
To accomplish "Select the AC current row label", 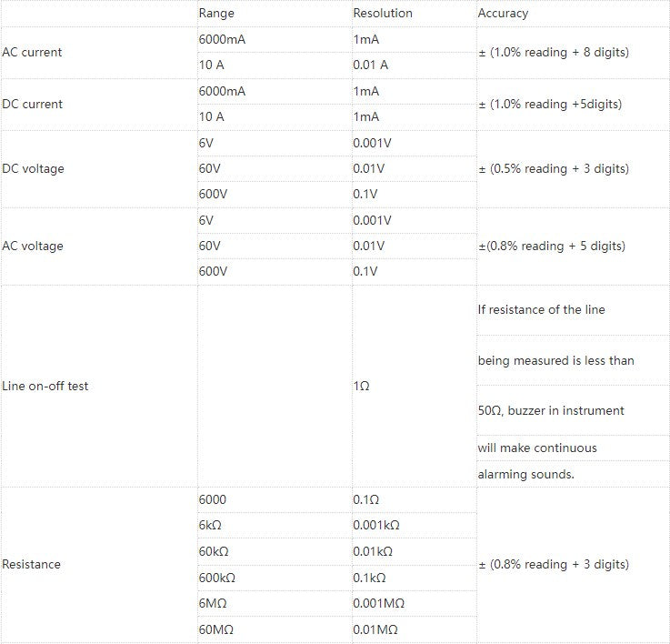I will coord(32,52).
